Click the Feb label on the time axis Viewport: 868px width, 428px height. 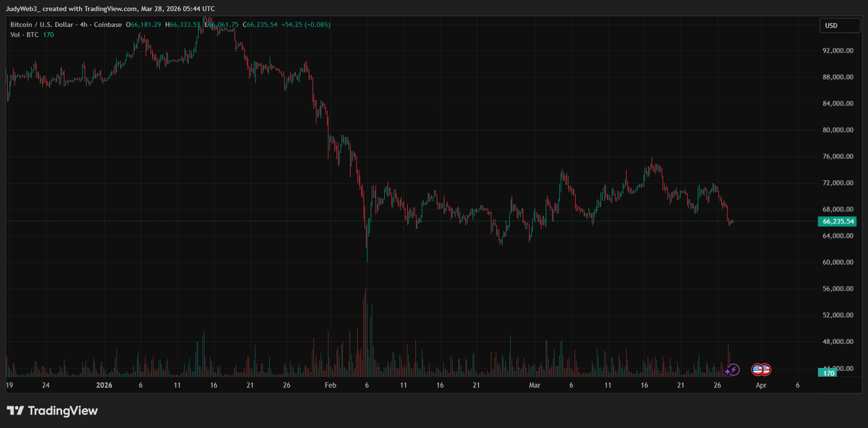(330, 386)
